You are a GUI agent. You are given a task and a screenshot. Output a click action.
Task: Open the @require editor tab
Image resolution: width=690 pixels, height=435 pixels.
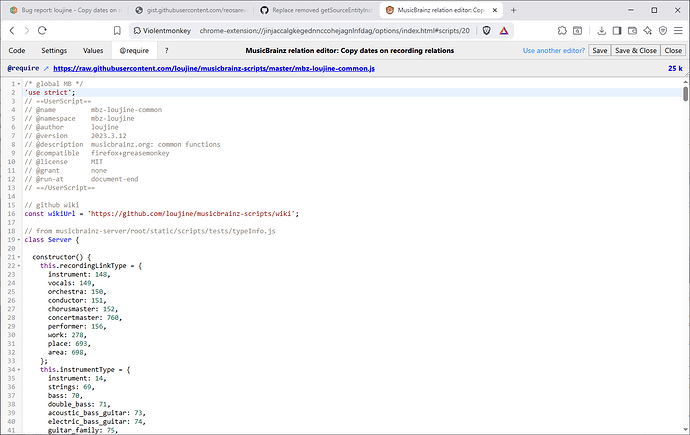point(135,50)
